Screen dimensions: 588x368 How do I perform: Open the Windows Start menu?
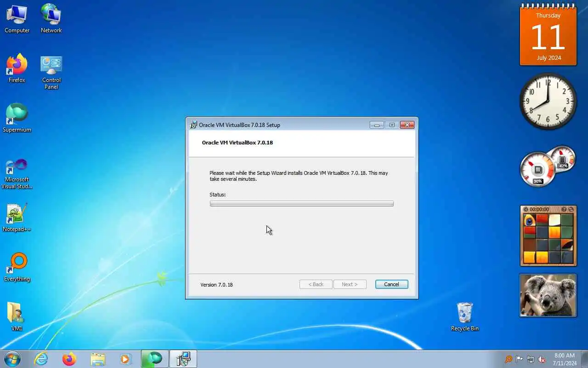pos(12,359)
